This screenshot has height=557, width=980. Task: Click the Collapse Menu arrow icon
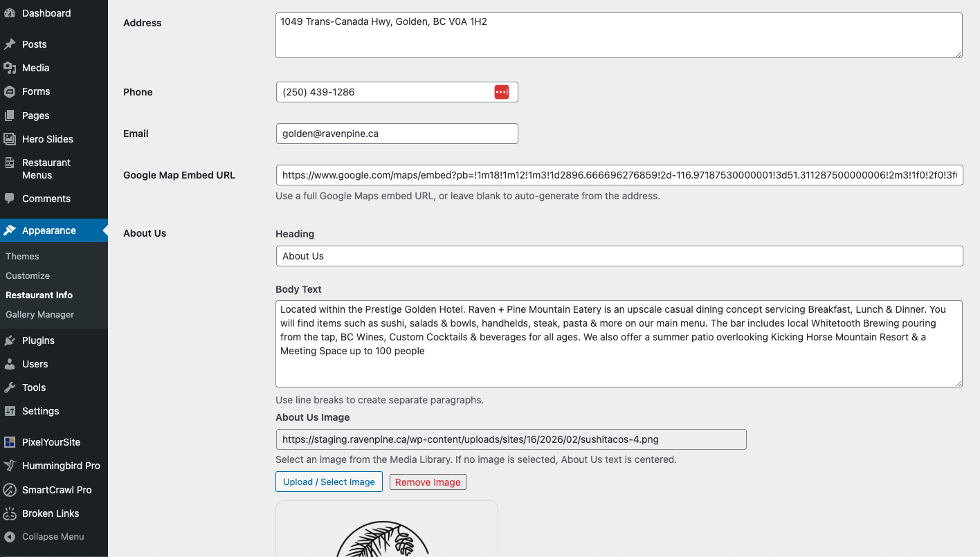(10, 537)
